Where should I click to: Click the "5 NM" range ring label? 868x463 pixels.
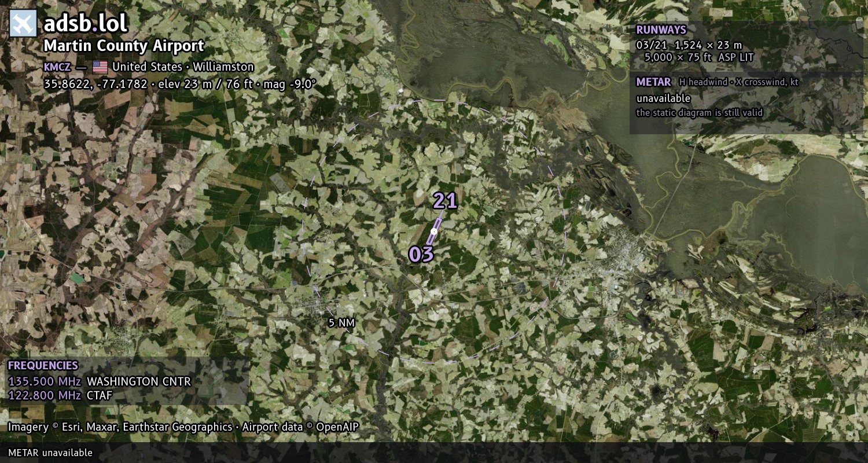341,323
